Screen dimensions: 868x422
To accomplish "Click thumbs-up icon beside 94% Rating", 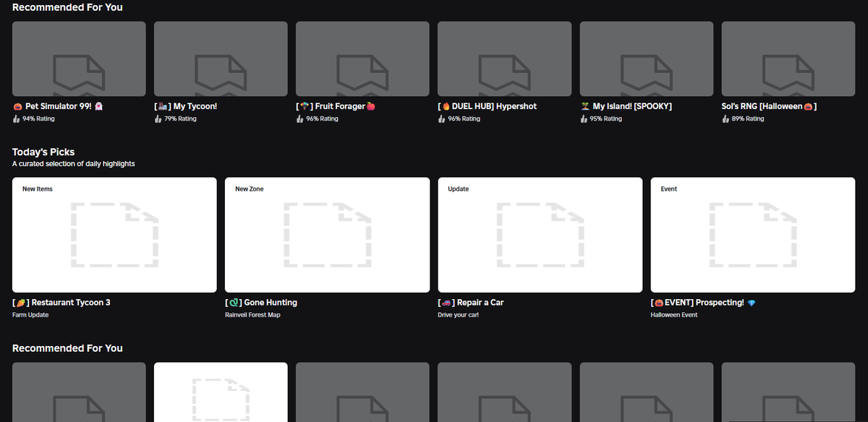I will coord(16,119).
